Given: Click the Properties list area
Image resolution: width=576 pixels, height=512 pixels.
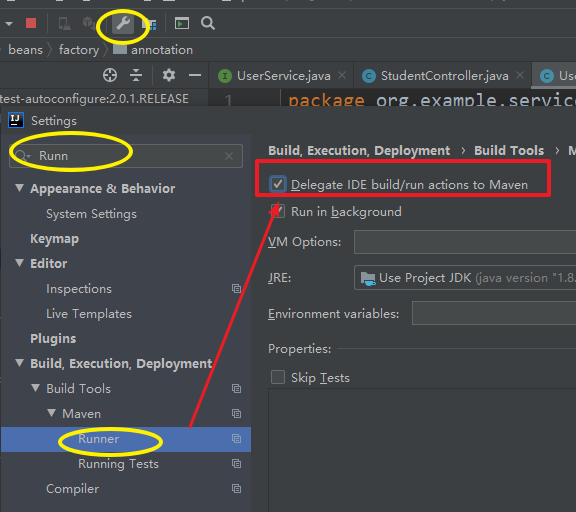Looking at the screenshot, I should tap(422, 450).
